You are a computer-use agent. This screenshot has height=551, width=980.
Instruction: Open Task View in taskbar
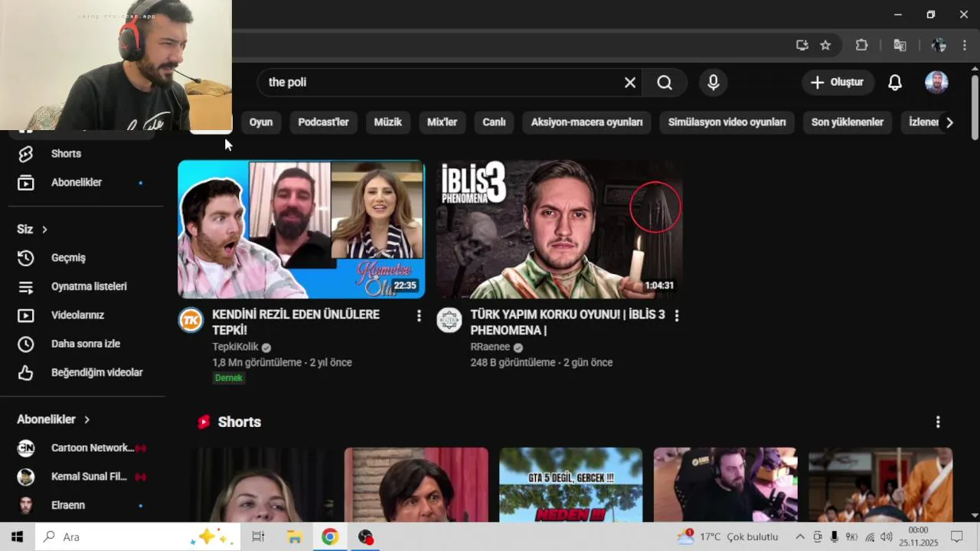click(x=258, y=536)
